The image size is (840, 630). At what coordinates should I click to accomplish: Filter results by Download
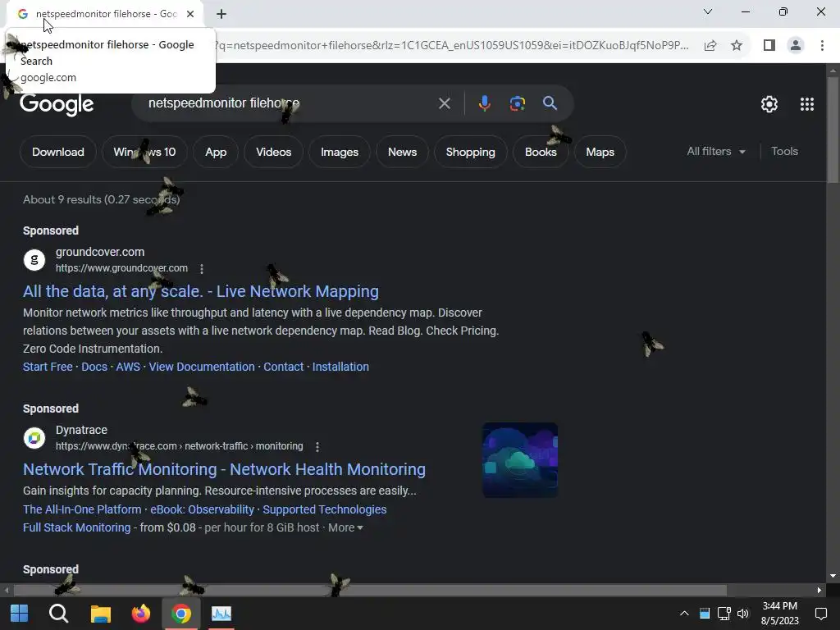[x=58, y=152]
